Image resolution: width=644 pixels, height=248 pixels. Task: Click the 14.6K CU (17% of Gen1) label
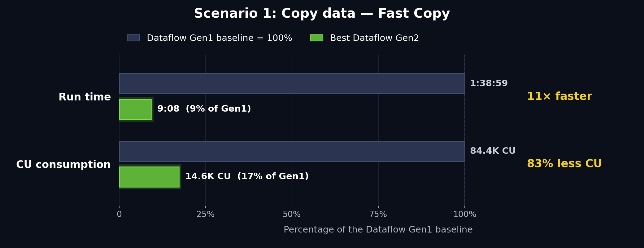[247, 176]
